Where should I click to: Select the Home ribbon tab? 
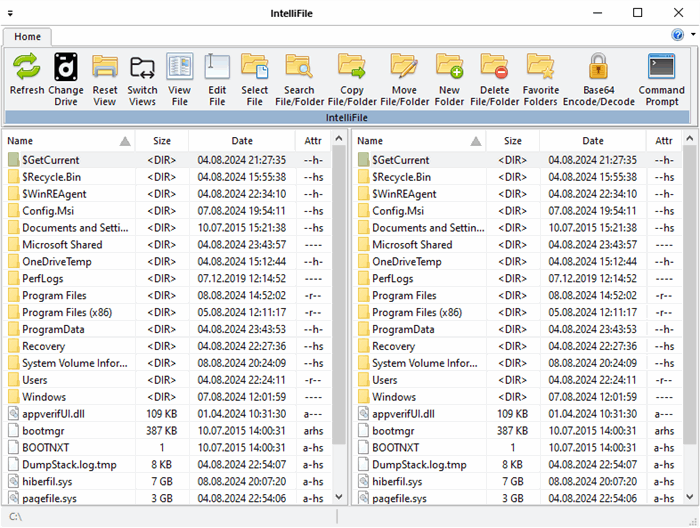[27, 37]
